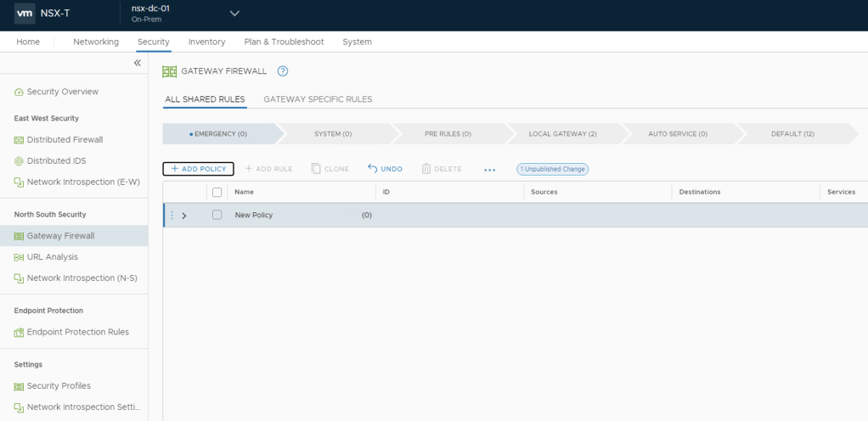Click the URL Analysis sidebar icon
Screen dimensions: 868x421
pos(19,257)
